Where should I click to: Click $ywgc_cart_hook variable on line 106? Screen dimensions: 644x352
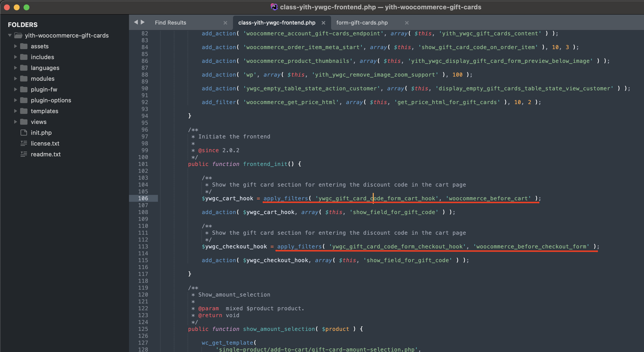click(228, 198)
